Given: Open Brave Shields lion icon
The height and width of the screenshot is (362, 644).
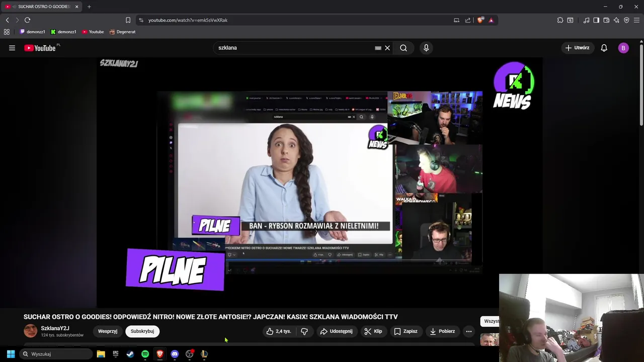Looking at the screenshot, I should (x=480, y=20).
